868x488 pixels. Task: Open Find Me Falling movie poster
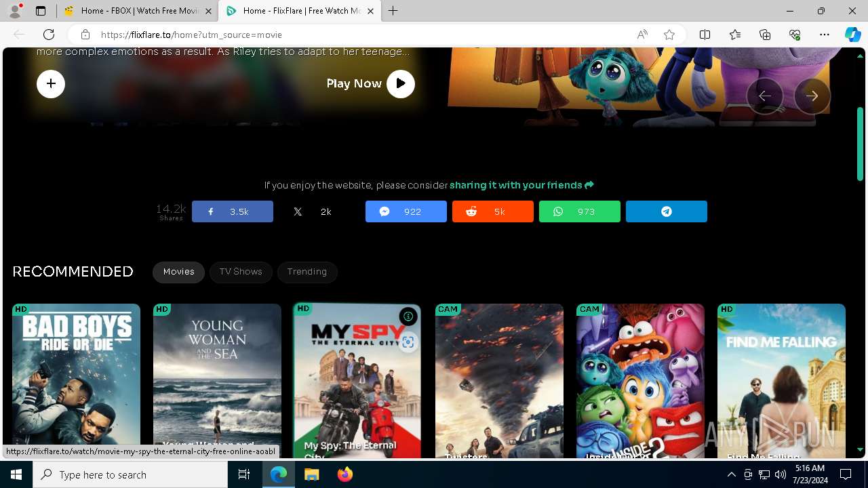pyautogui.click(x=781, y=381)
